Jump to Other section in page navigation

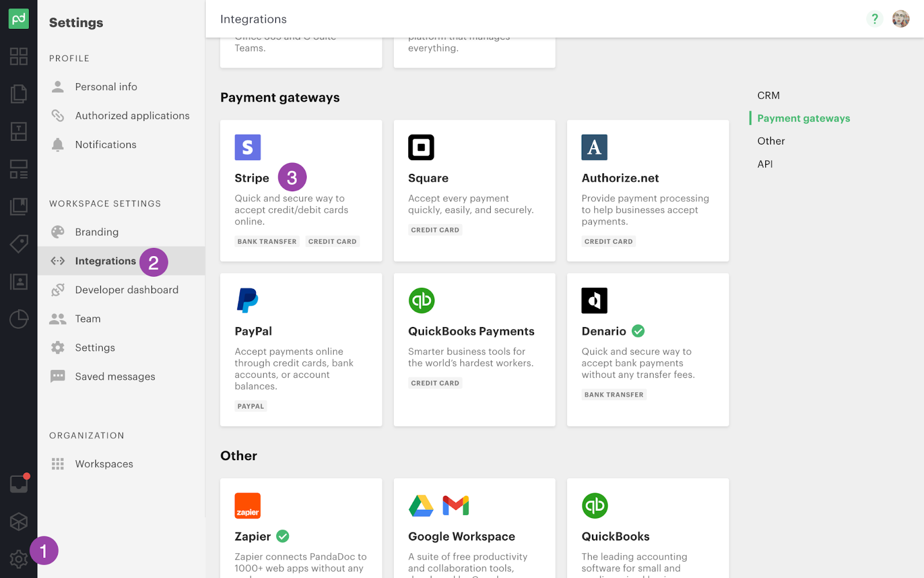coord(771,141)
